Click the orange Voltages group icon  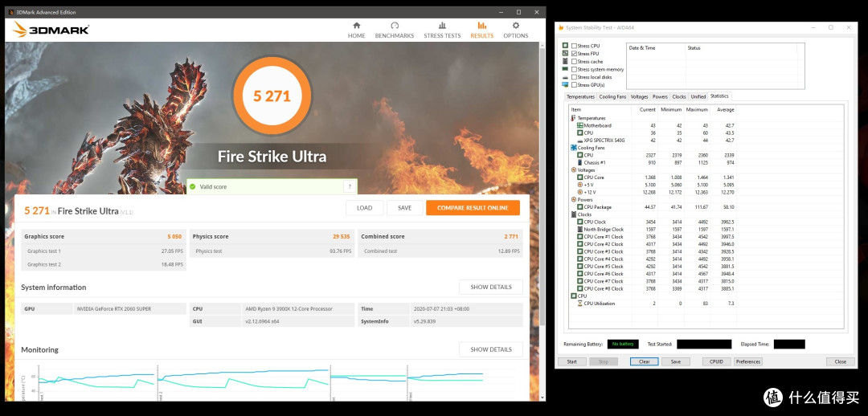tap(573, 169)
